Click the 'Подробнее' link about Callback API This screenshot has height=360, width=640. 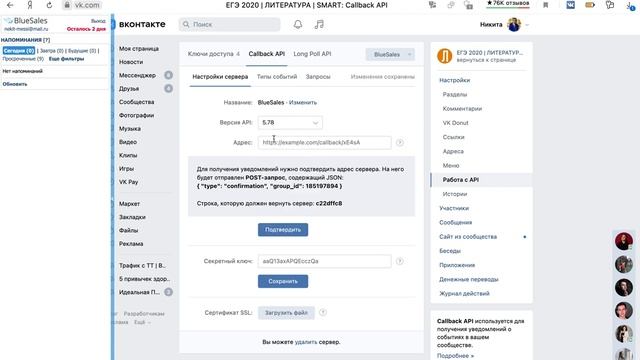click(x=455, y=356)
